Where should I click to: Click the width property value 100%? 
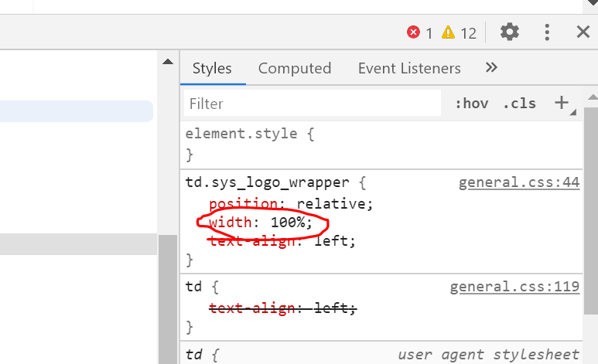point(292,223)
